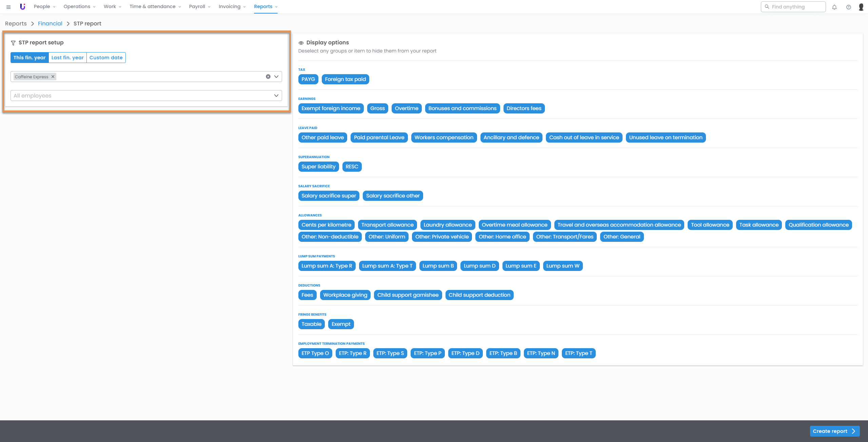Screen dimensions: 868x442
Task: Open the All employees dropdown
Action: (x=146, y=96)
